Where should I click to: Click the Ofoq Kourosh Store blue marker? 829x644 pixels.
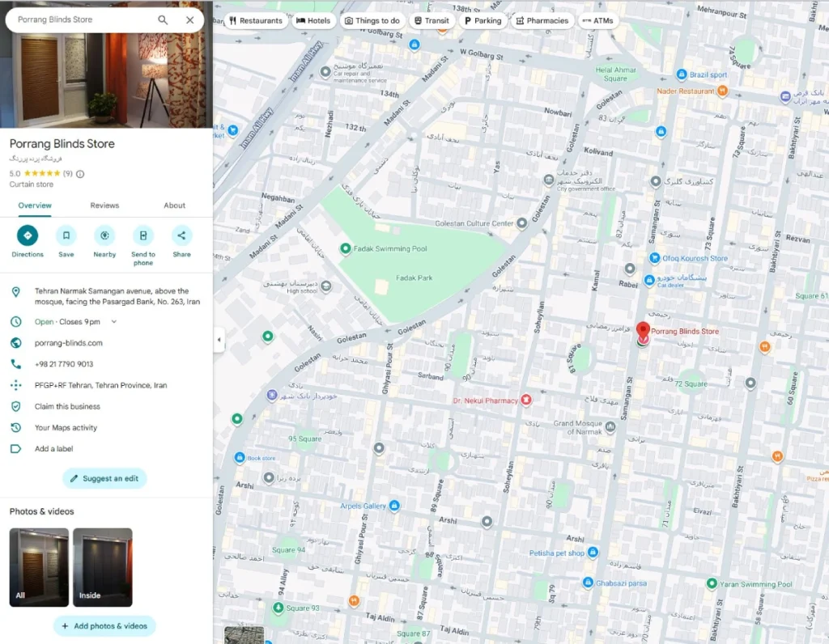pos(654,258)
